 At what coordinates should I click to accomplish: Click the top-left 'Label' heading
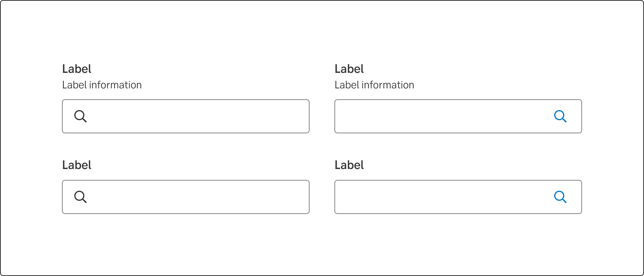tap(77, 69)
